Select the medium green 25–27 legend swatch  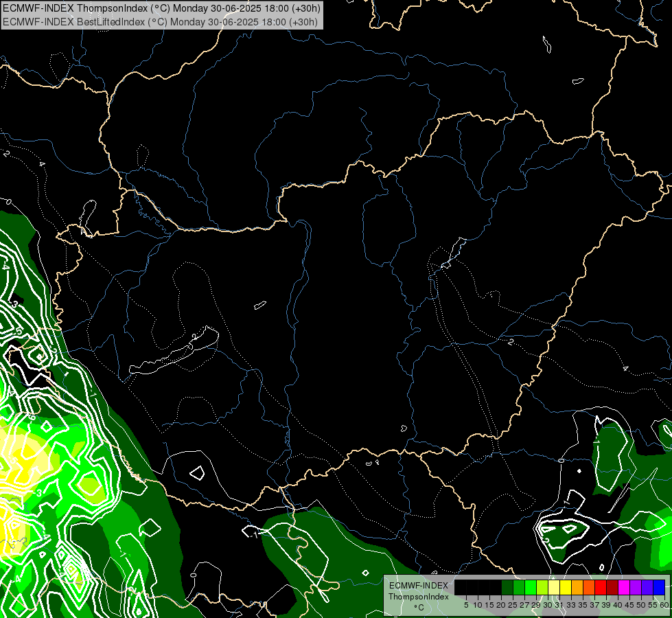[x=519, y=587]
